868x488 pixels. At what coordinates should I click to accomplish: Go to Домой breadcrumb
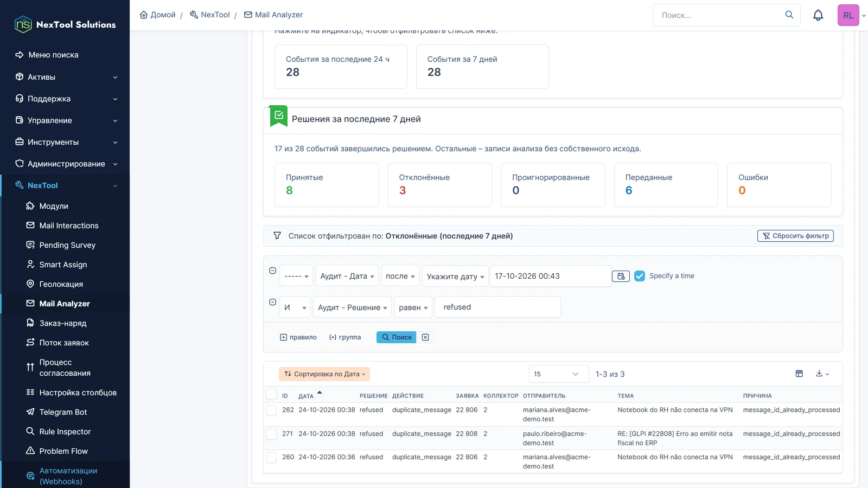(157, 15)
